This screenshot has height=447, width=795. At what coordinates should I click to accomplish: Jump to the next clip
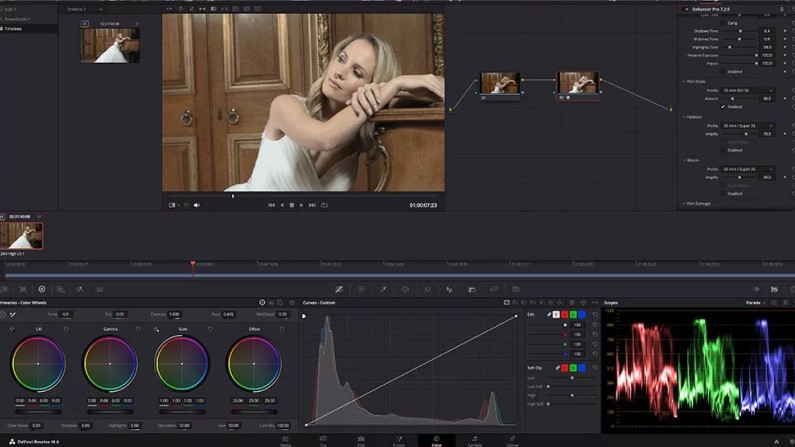coord(312,205)
